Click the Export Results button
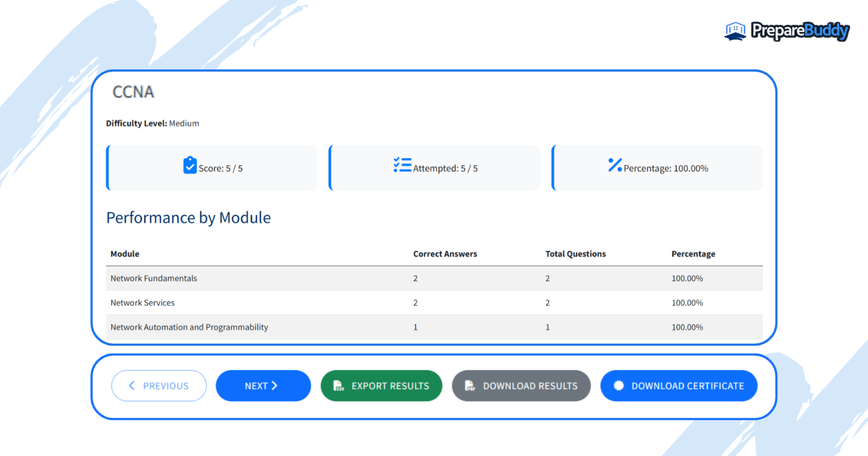 (381, 385)
